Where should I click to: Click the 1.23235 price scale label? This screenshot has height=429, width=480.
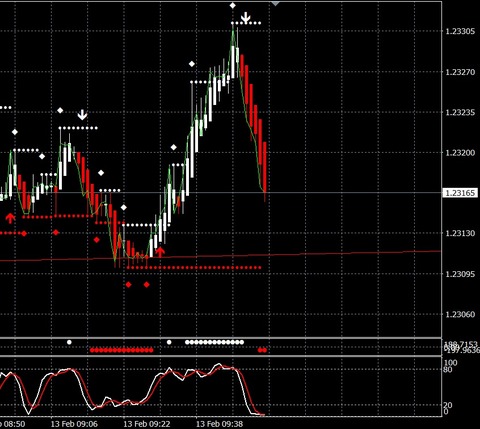[x=460, y=112]
